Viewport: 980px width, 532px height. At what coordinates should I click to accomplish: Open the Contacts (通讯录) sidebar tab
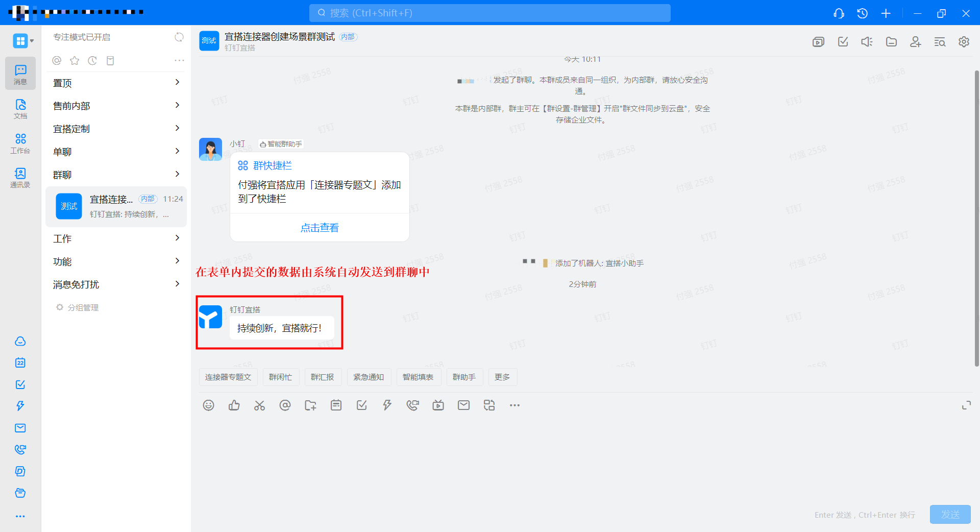[20, 178]
